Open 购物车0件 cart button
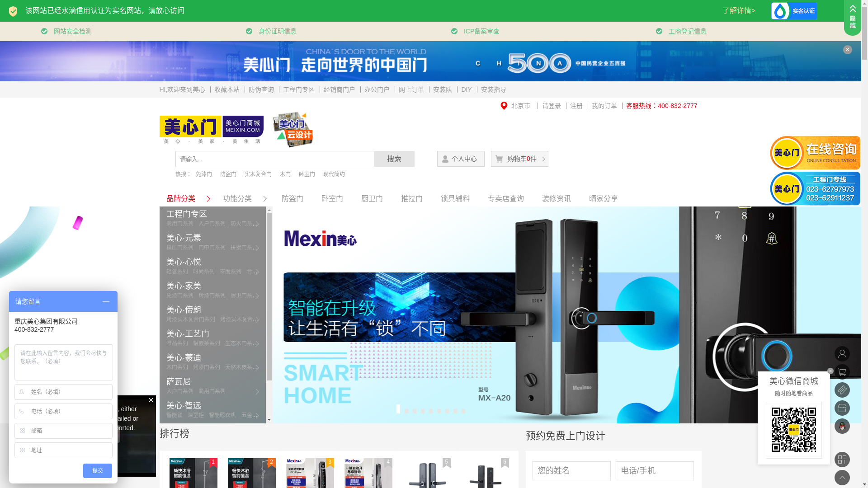This screenshot has height=488, width=868. click(x=519, y=159)
